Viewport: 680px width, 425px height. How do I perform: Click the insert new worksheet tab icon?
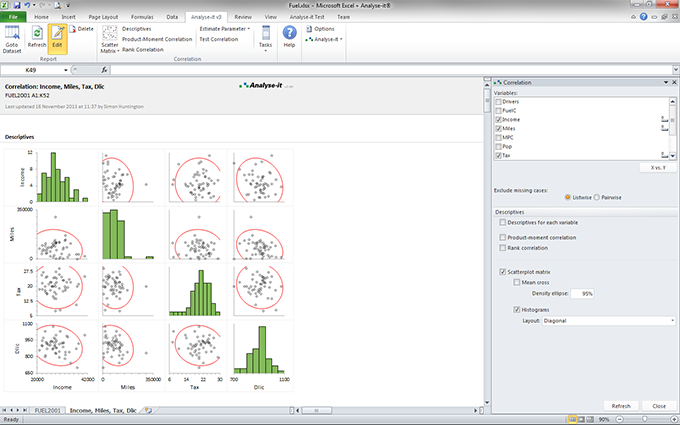click(x=148, y=410)
